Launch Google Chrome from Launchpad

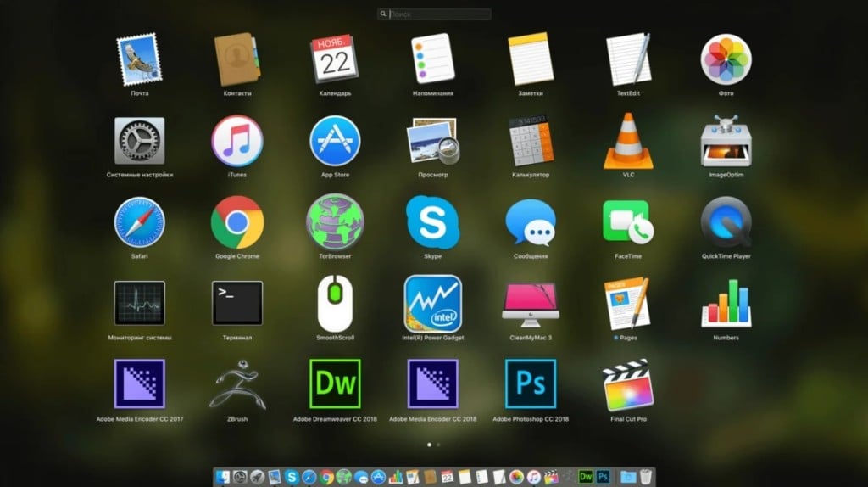(237, 222)
